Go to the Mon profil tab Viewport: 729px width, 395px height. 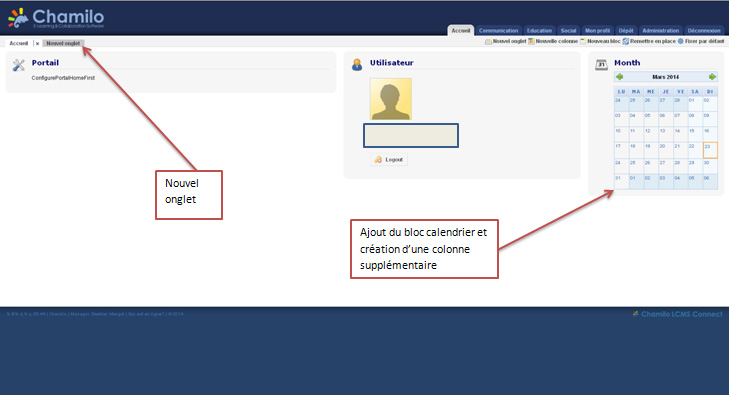(597, 31)
